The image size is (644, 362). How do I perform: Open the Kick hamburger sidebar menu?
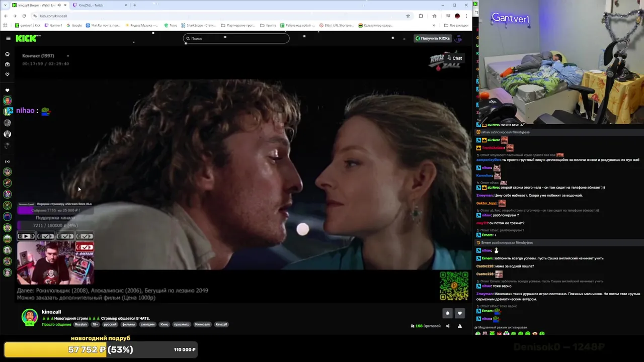coord(8,38)
